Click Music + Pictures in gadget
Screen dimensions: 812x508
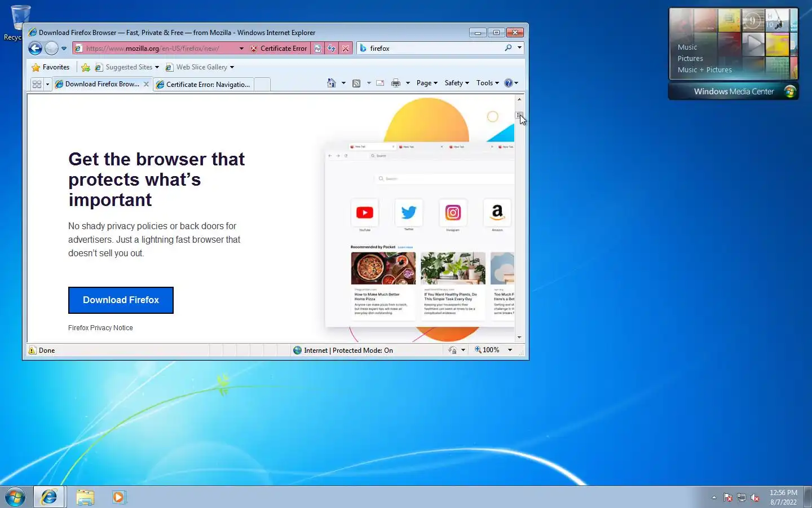pos(705,70)
